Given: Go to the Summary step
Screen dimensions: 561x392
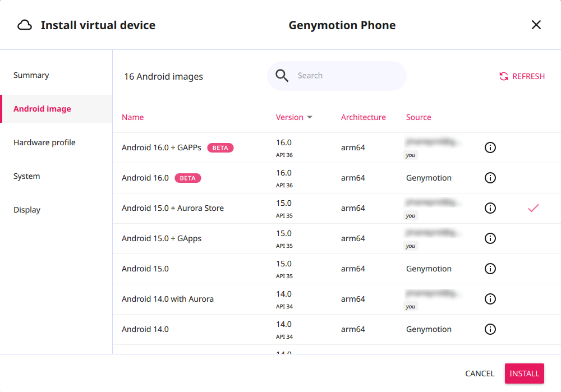Looking at the screenshot, I should (56, 75).
